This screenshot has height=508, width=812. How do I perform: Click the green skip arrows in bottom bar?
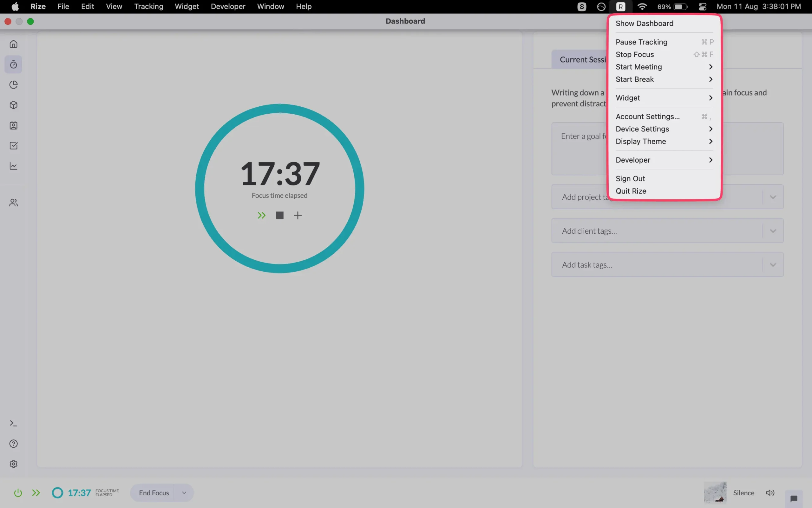[36, 493]
